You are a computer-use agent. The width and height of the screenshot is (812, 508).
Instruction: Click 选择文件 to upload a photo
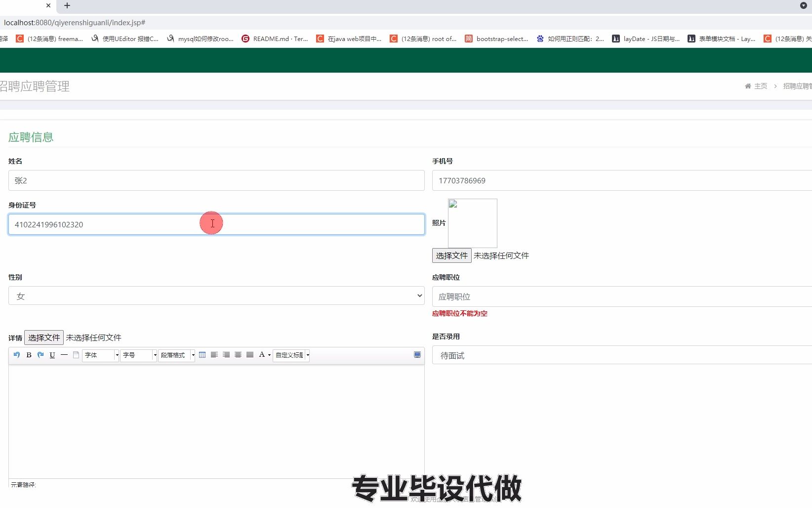(x=451, y=255)
